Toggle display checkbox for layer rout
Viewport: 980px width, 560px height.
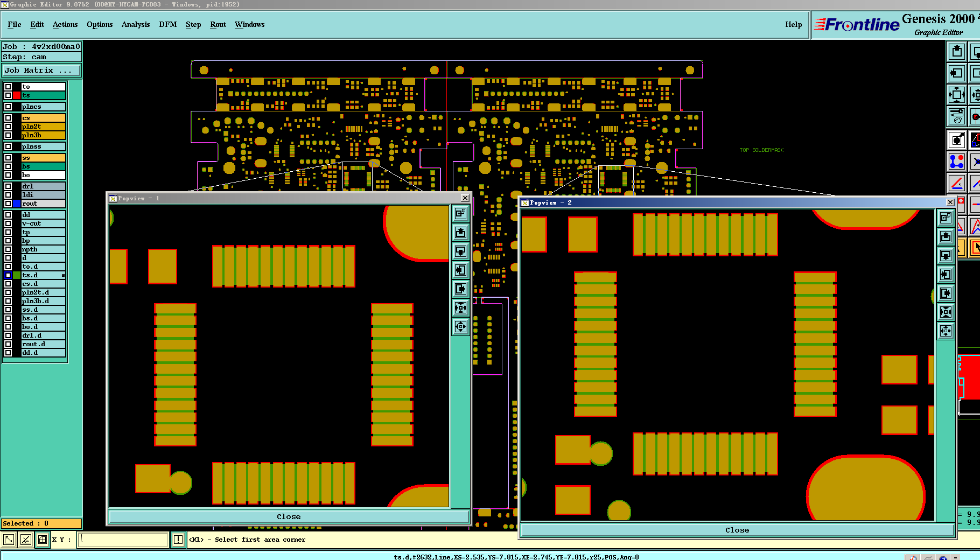coord(8,204)
